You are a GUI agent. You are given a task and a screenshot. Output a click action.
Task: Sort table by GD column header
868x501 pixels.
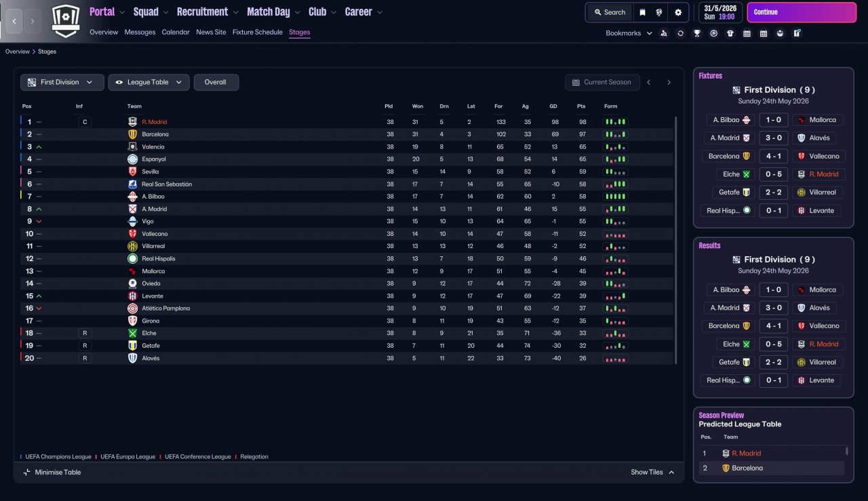pos(553,106)
